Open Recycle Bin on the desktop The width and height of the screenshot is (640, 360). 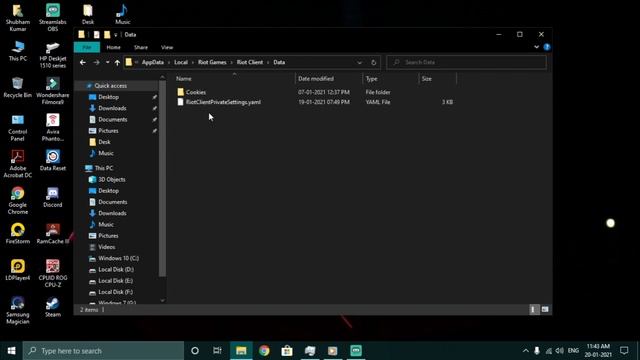(x=18, y=87)
